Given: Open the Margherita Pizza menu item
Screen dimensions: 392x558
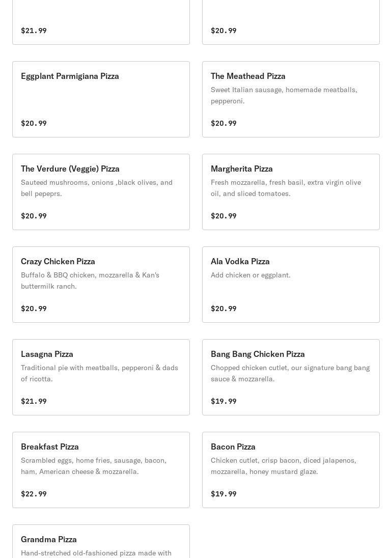Looking at the screenshot, I should [x=291, y=192].
